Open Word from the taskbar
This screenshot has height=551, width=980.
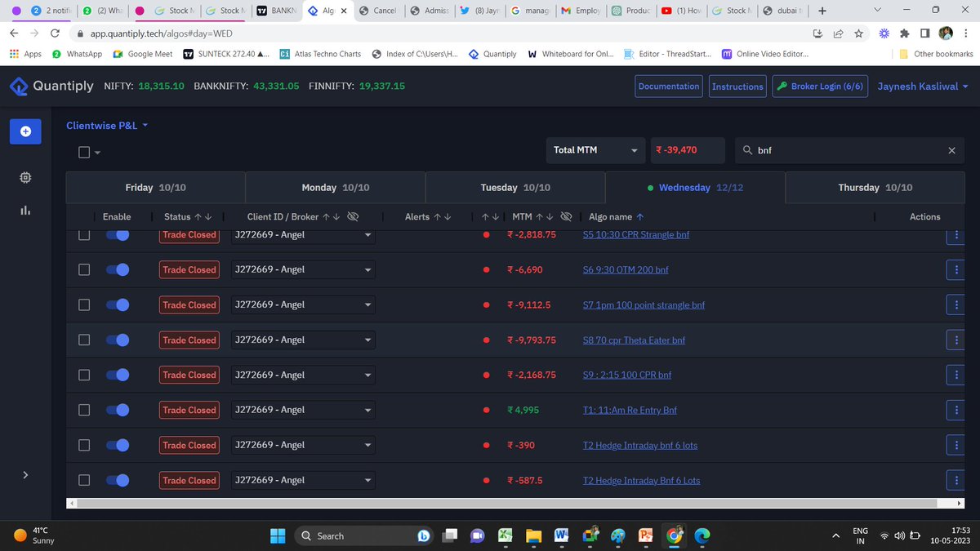[561, 535]
